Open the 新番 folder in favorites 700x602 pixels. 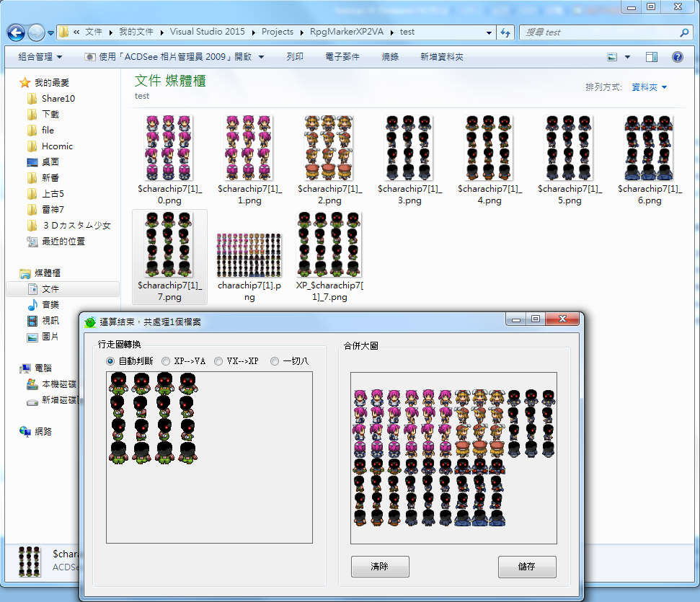point(43,178)
